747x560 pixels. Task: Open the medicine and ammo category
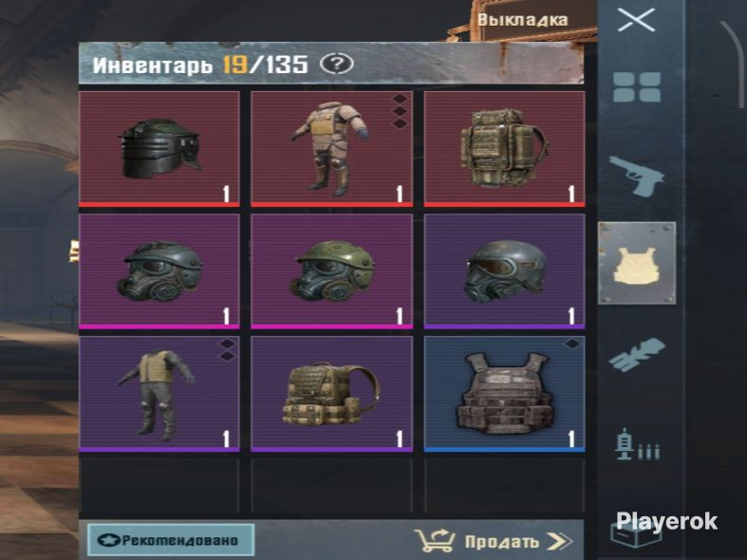[638, 444]
